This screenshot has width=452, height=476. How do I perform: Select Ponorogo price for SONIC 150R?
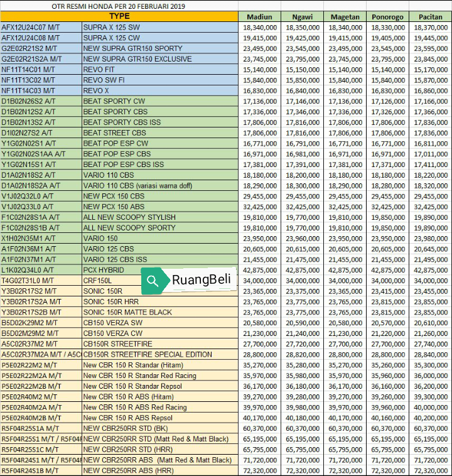388,291
